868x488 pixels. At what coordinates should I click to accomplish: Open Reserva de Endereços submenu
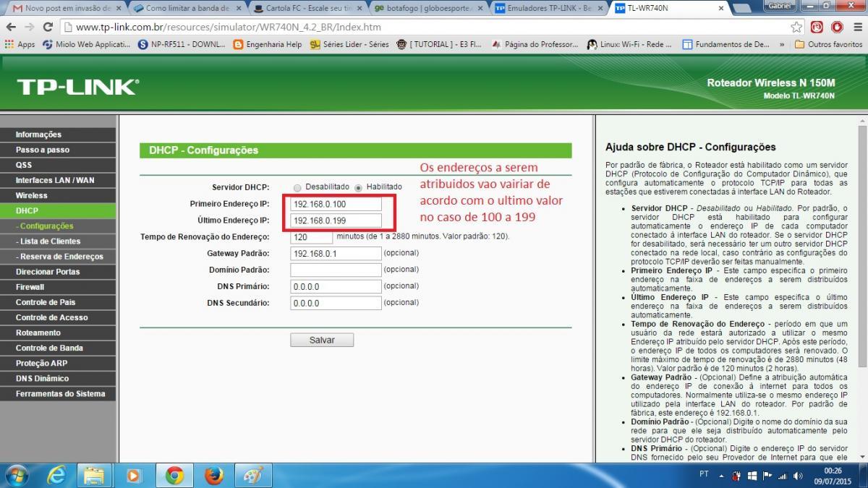coord(58,256)
